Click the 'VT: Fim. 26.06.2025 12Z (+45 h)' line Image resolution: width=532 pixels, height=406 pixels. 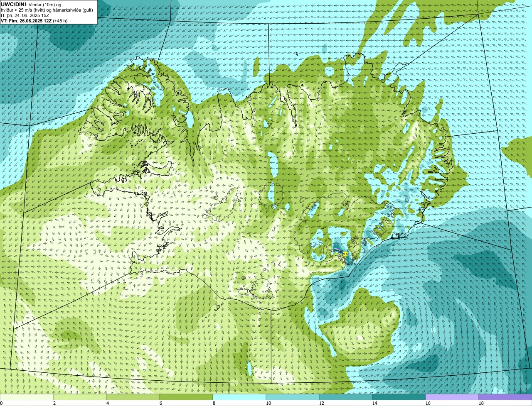(34, 21)
